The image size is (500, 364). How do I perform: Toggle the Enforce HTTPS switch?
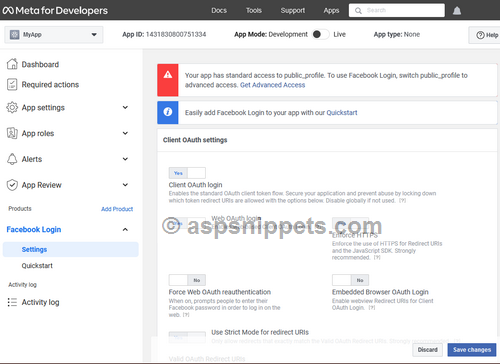(x=350, y=223)
